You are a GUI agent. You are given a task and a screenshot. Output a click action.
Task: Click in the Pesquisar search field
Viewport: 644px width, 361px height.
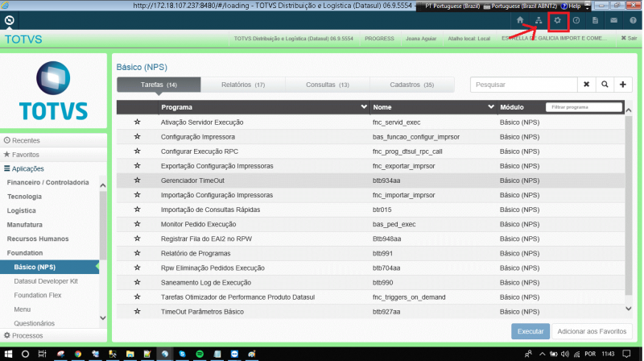(x=524, y=85)
